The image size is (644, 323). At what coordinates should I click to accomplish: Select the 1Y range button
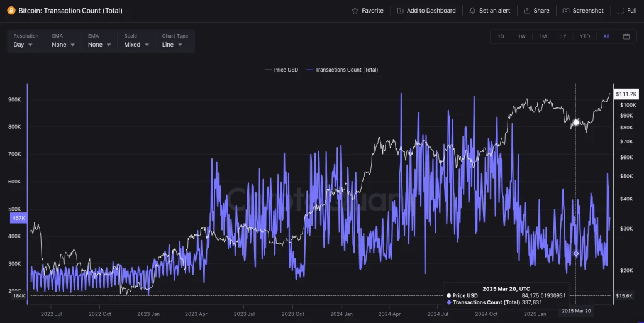pyautogui.click(x=563, y=36)
